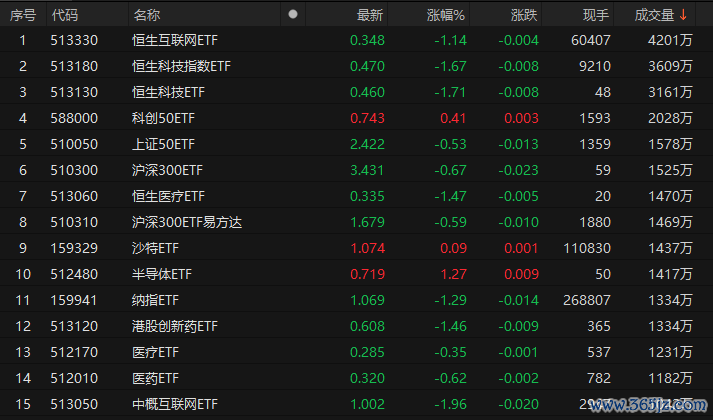Viewport: 713px width, 420px height.
Task: Click code 513180
Action: coord(74,66)
